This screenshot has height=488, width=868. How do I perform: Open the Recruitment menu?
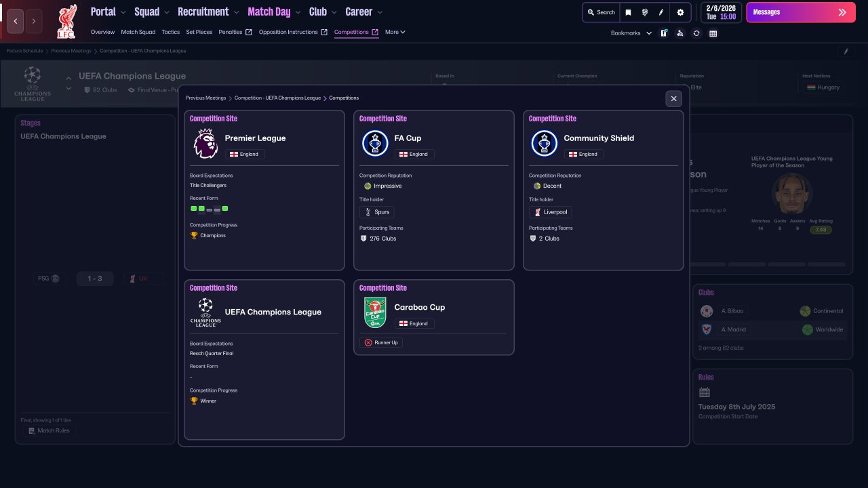click(203, 12)
